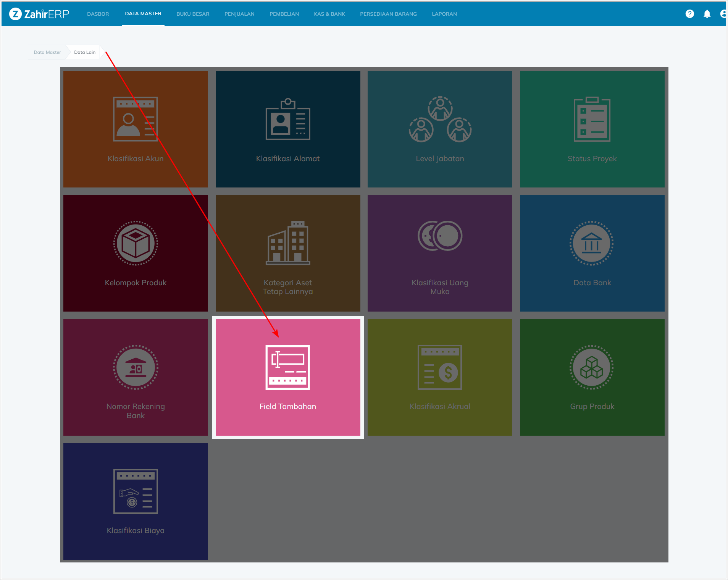Switch to the Laporan menu

(444, 14)
